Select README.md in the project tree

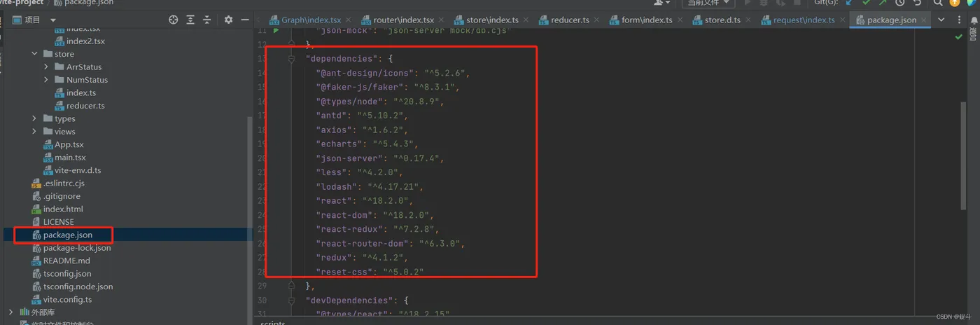click(66, 261)
